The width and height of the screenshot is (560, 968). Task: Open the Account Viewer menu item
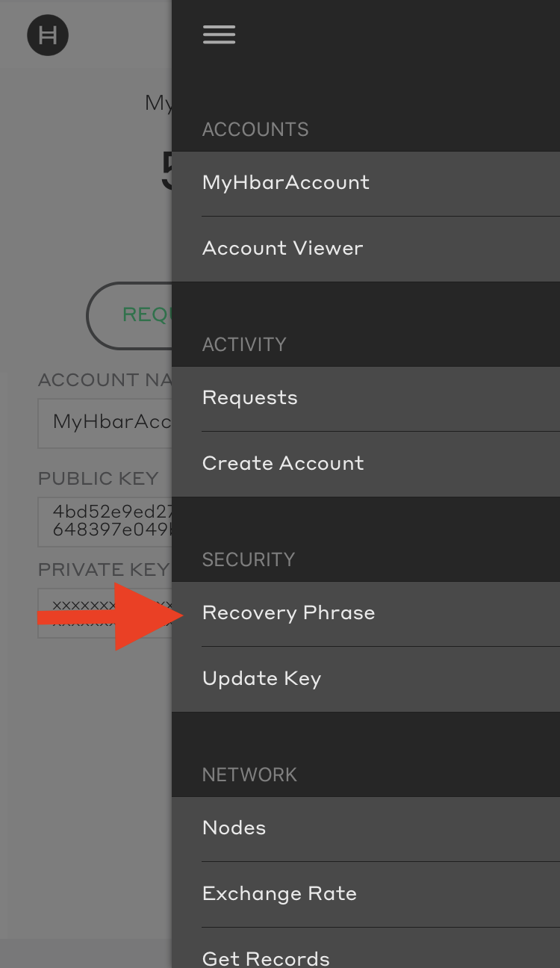[x=283, y=249]
